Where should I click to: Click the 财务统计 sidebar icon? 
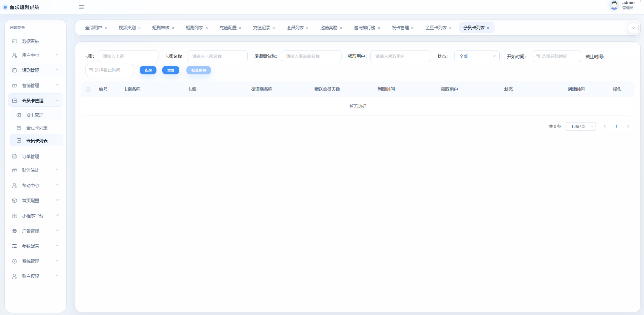[x=14, y=170]
